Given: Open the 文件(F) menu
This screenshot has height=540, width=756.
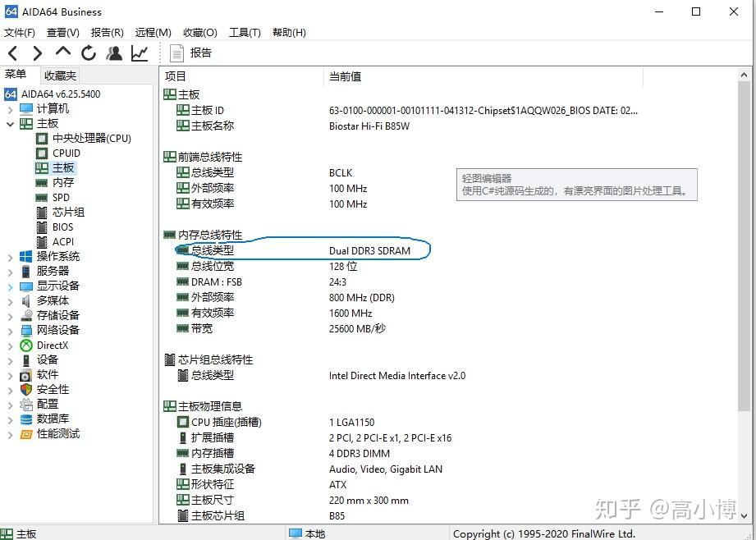Looking at the screenshot, I should click(x=19, y=32).
